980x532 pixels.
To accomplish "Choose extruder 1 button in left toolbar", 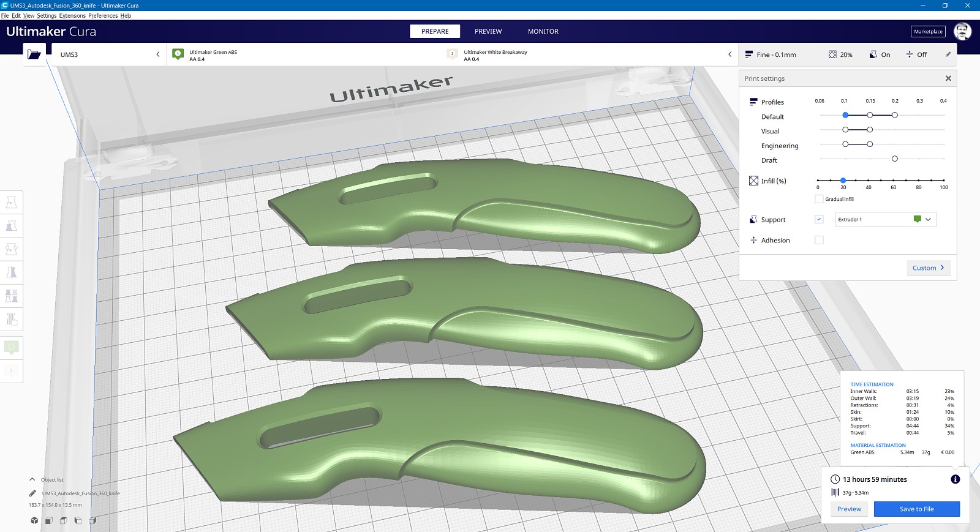I will click(11, 348).
